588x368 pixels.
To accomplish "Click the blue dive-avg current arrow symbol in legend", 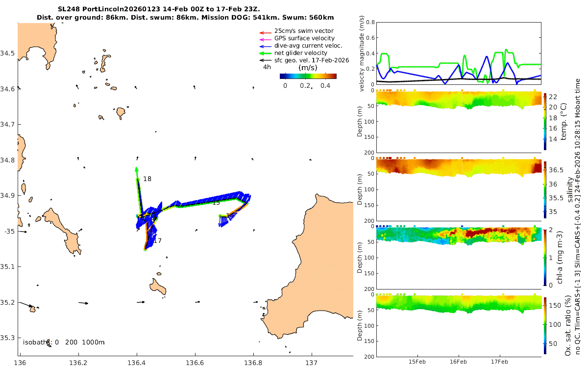I will [265, 46].
